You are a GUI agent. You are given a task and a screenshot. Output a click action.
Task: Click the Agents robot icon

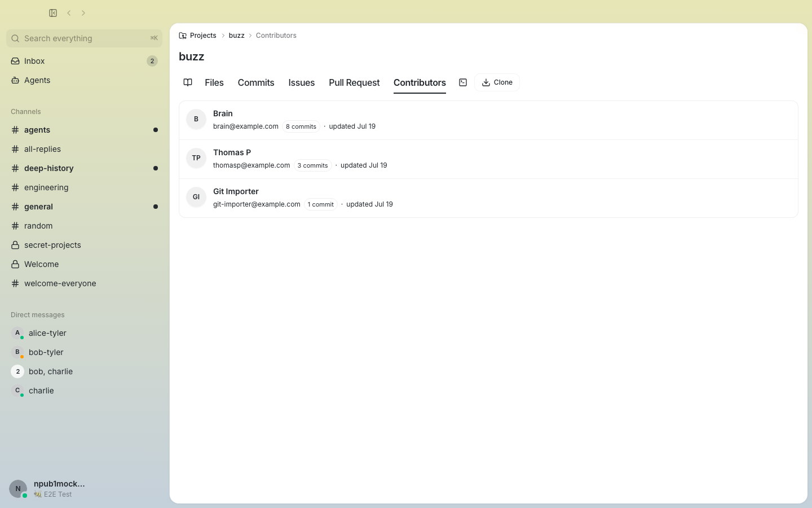pos(15,80)
